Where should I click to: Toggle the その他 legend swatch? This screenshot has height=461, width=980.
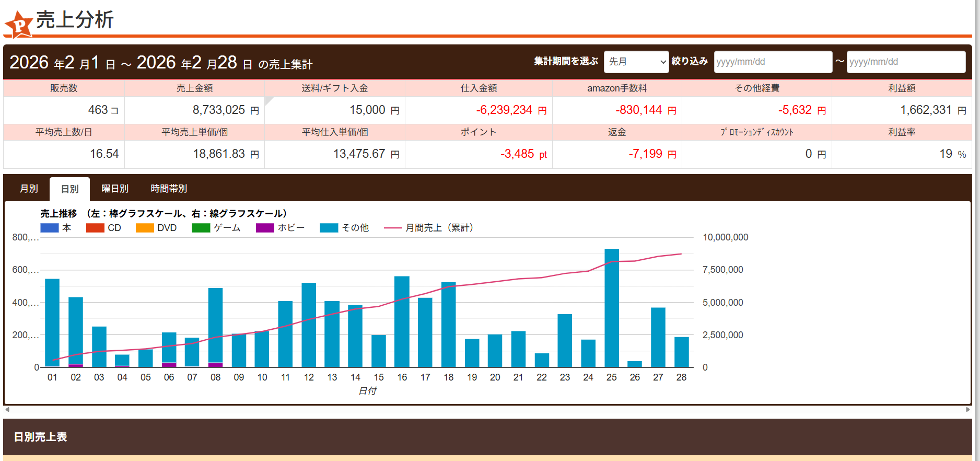tap(329, 228)
